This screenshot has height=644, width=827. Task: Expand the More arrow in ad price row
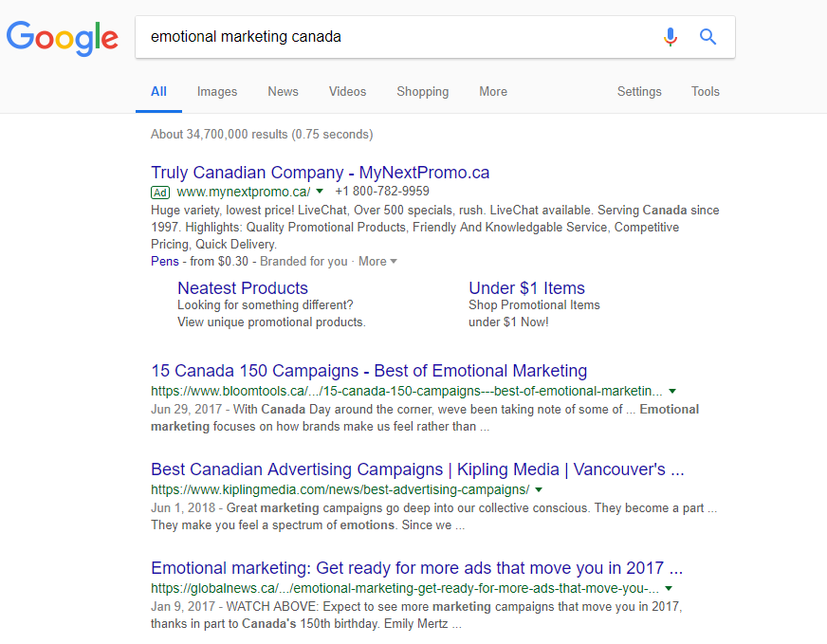[394, 261]
